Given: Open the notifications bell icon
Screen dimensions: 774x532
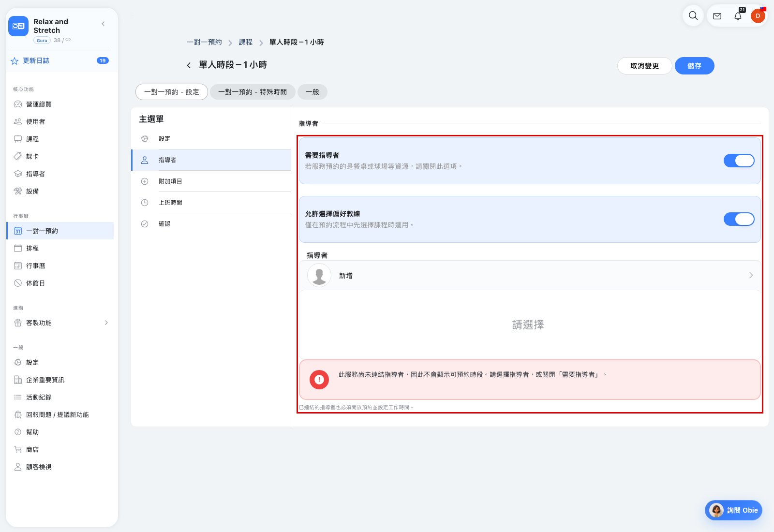Looking at the screenshot, I should click(x=738, y=16).
